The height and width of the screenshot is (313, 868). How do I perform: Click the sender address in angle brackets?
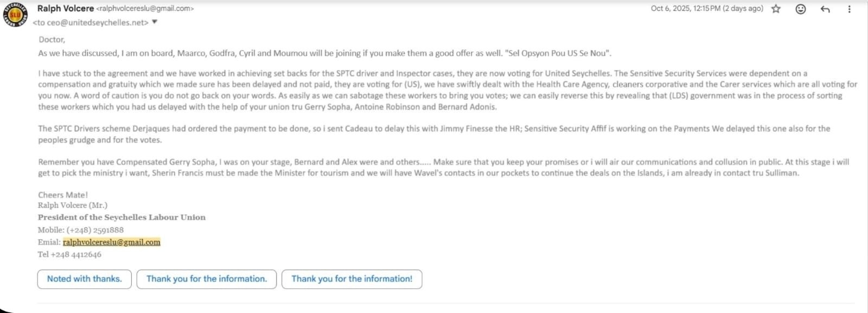145,9
